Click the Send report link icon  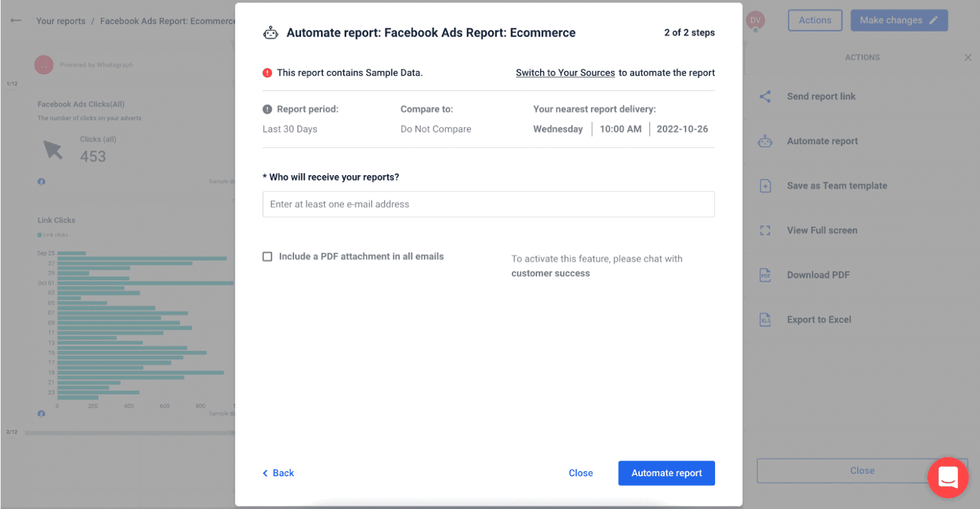(765, 96)
